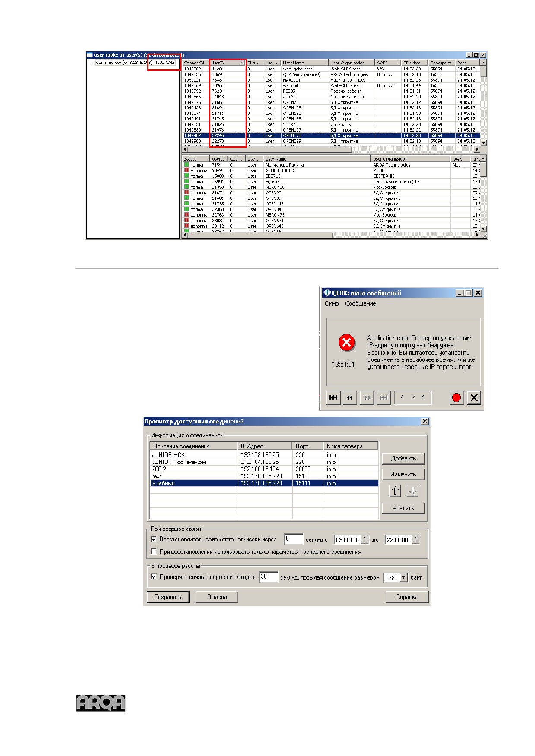Sort upper table by UserID column

click(228, 63)
